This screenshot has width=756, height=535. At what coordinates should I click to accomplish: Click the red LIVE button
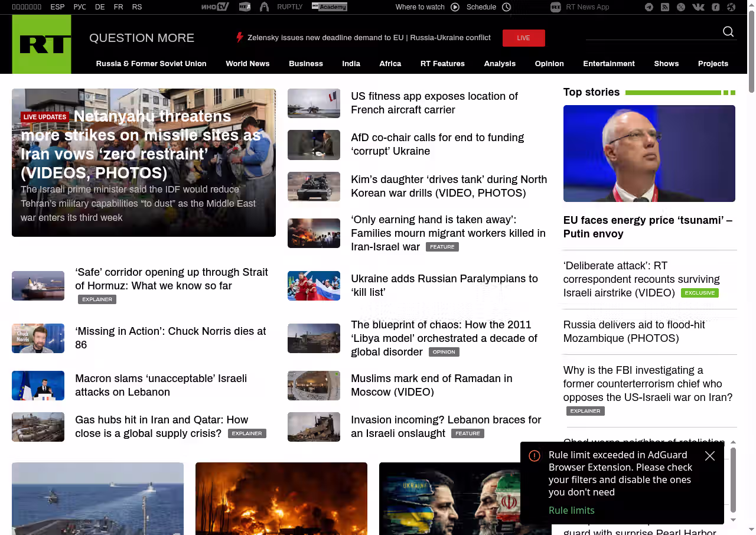pos(523,38)
